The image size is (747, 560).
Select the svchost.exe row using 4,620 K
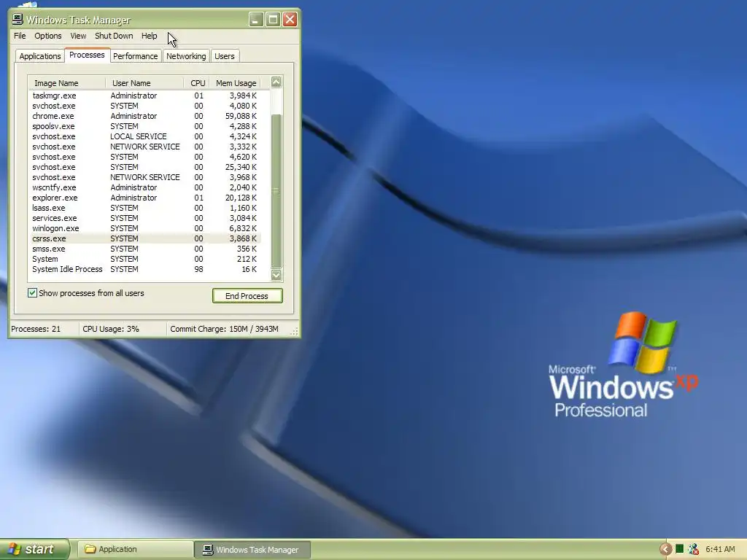coord(145,157)
